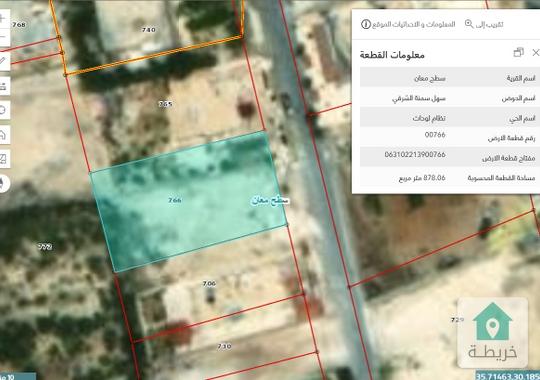Click the 'معلومات القطعة' popup title
540x380 pixels.
point(392,55)
